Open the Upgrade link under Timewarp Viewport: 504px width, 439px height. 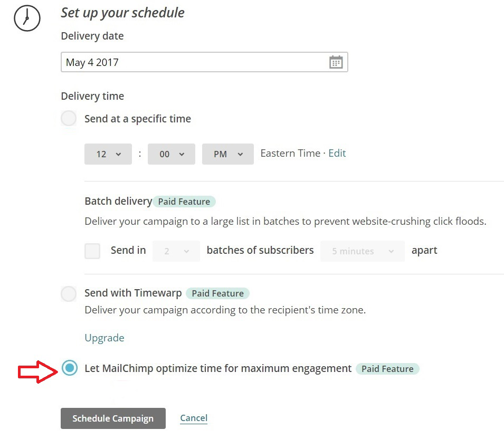pyautogui.click(x=104, y=337)
